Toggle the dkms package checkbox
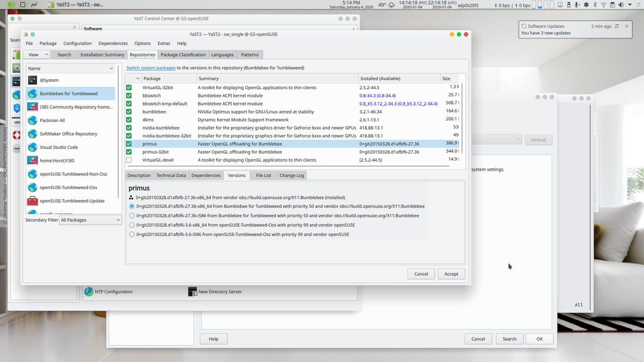This screenshot has height=362, width=644. pyautogui.click(x=129, y=120)
